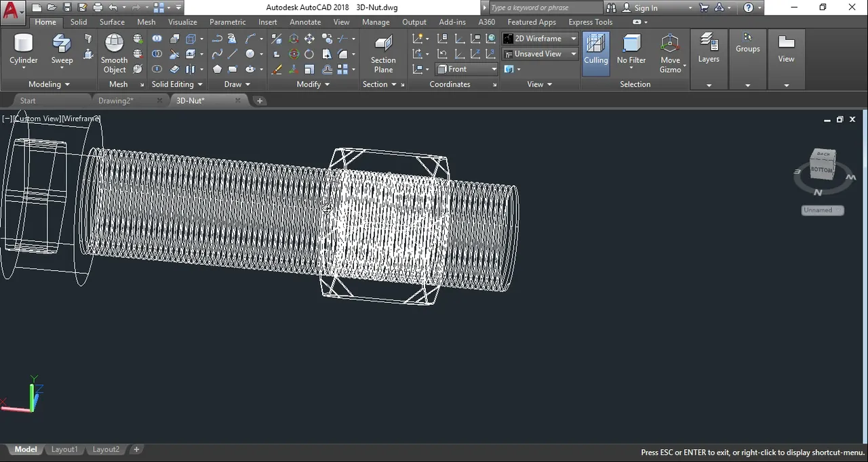
Task: Click the Help question mark icon
Action: tap(749, 7)
